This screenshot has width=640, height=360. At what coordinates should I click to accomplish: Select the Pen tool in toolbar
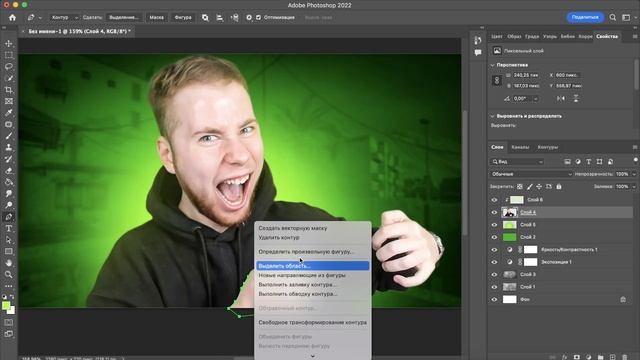[9, 217]
